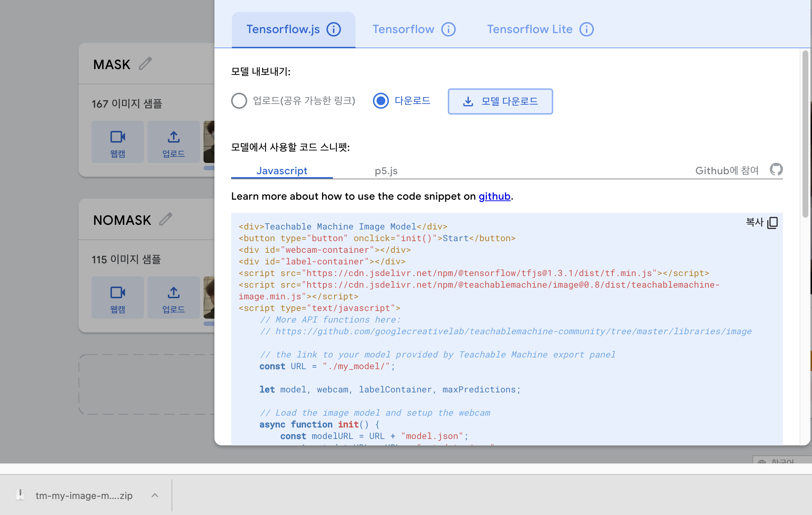Image resolution: width=812 pixels, height=515 pixels.
Task: Click the '115 이미지 샘플' text
Action: [126, 259]
